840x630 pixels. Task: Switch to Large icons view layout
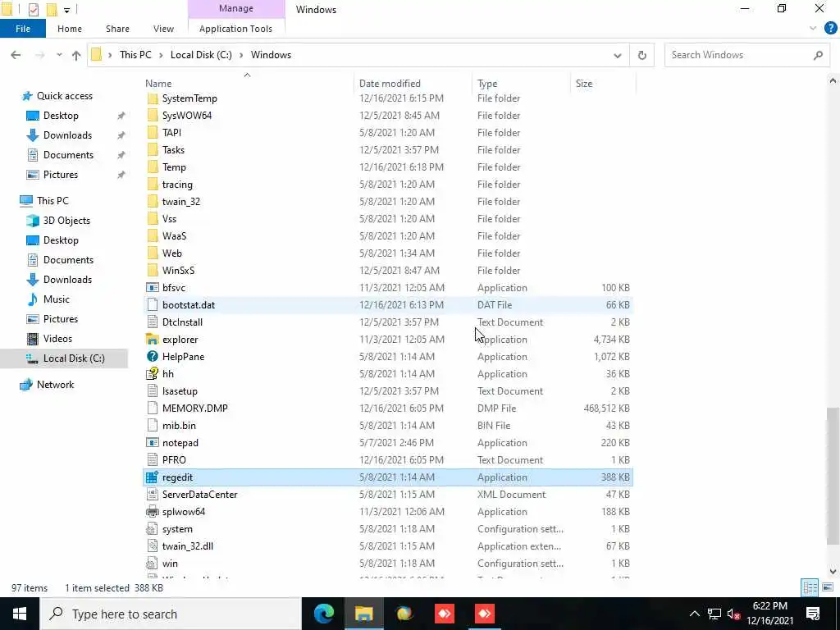(x=828, y=587)
